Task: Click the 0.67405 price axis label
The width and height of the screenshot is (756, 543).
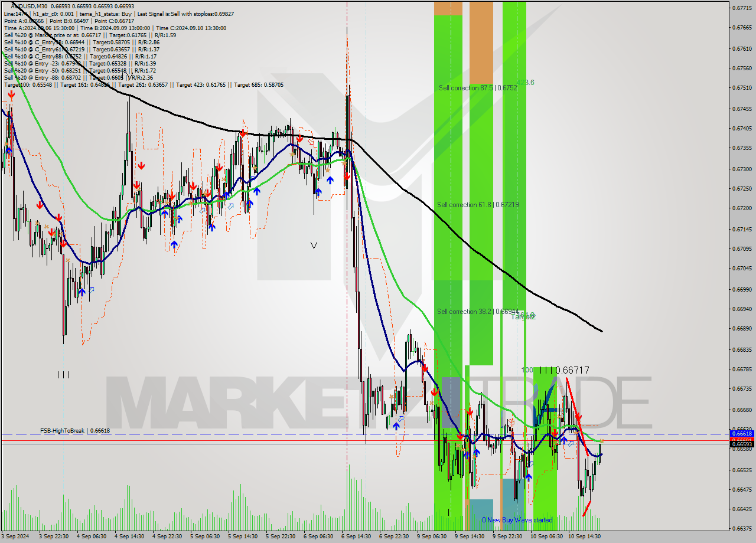Action: [x=742, y=129]
